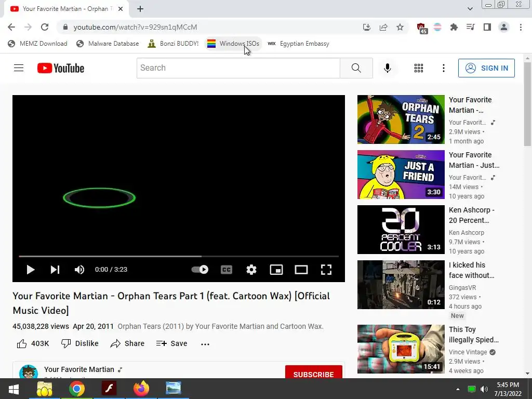This screenshot has width=532, height=399.
Task: Open Vince Vintage channel name
Action: pos(468,352)
